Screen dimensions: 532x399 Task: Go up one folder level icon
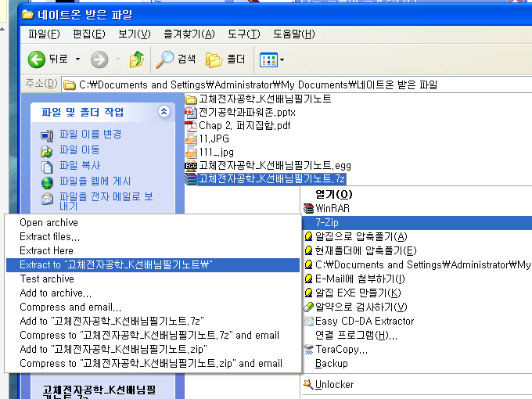137,59
